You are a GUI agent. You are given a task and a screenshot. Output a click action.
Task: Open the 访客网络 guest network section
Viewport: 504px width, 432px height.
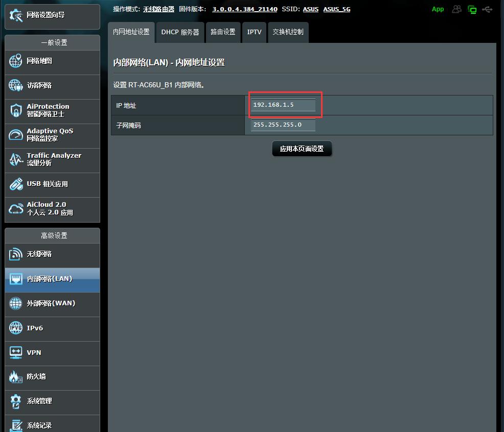39,87
